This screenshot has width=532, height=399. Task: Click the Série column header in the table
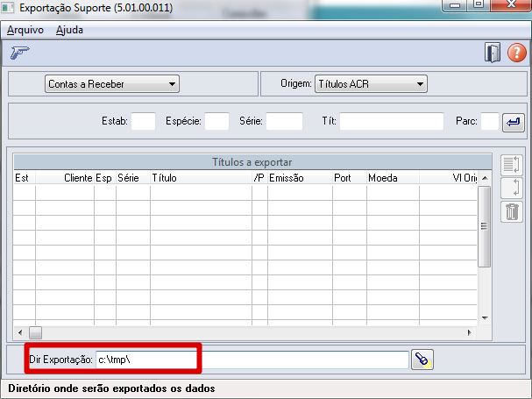pos(133,178)
